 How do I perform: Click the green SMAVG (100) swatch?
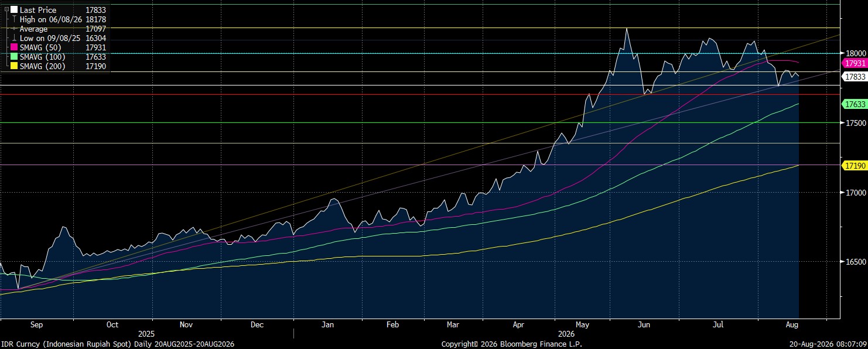(14, 57)
